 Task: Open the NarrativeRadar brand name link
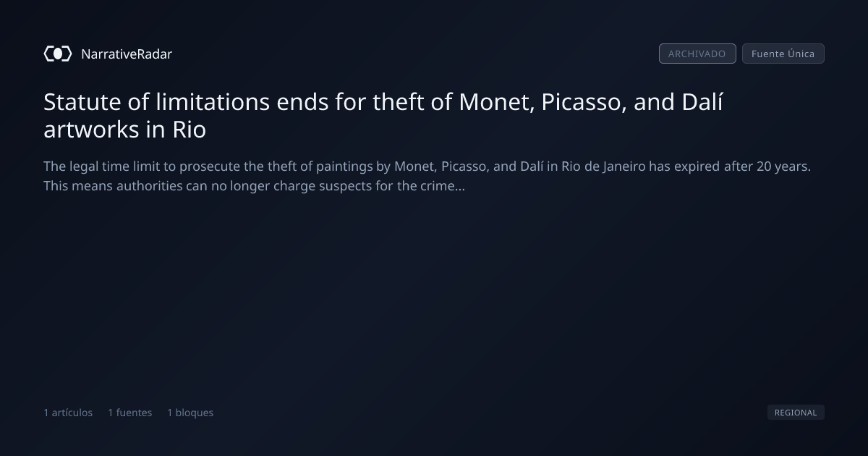coord(127,54)
